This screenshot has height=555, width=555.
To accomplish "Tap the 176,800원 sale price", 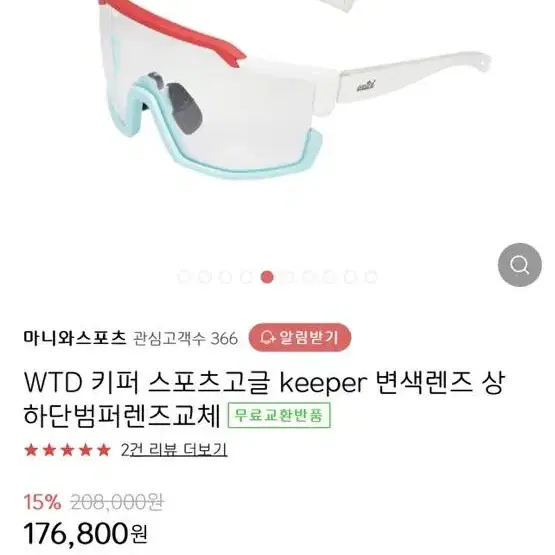I will (85, 534).
